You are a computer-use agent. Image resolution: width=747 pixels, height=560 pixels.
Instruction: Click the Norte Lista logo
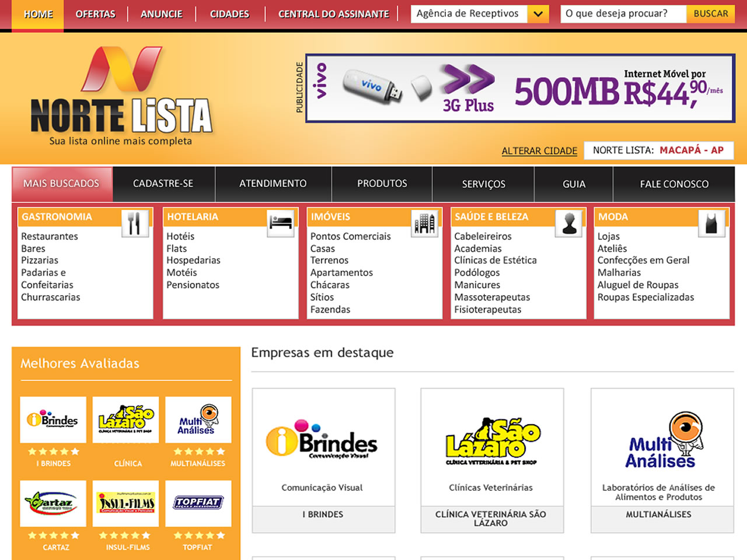(121, 96)
